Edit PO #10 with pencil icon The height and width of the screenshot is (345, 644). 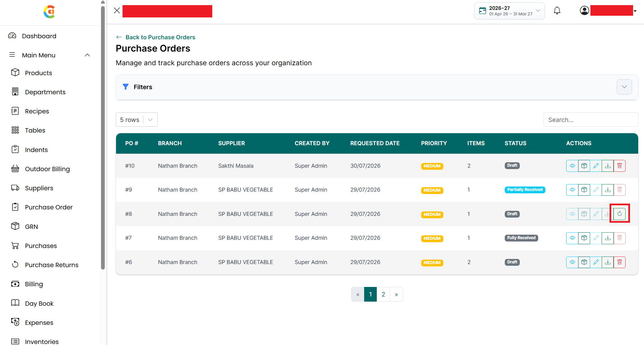point(596,166)
